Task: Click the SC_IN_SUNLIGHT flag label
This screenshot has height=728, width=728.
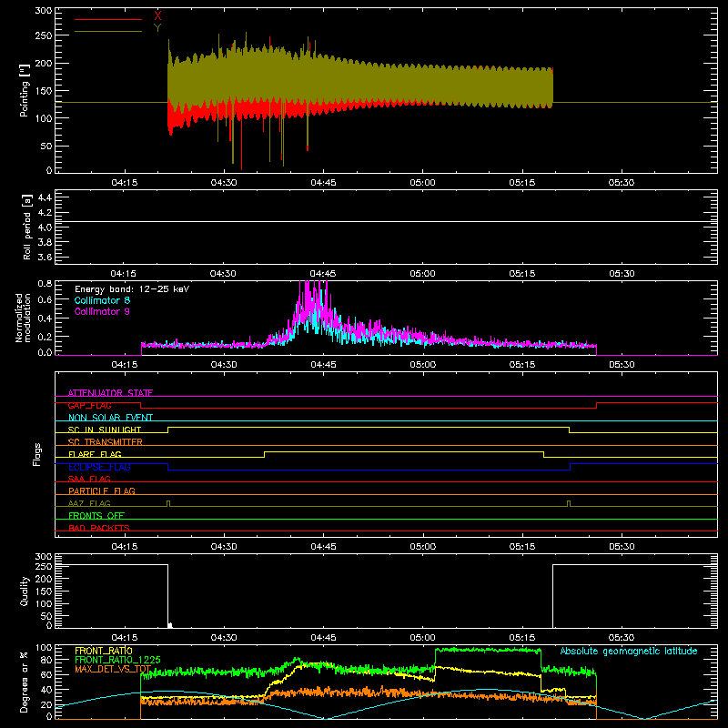Action: pyautogui.click(x=105, y=430)
